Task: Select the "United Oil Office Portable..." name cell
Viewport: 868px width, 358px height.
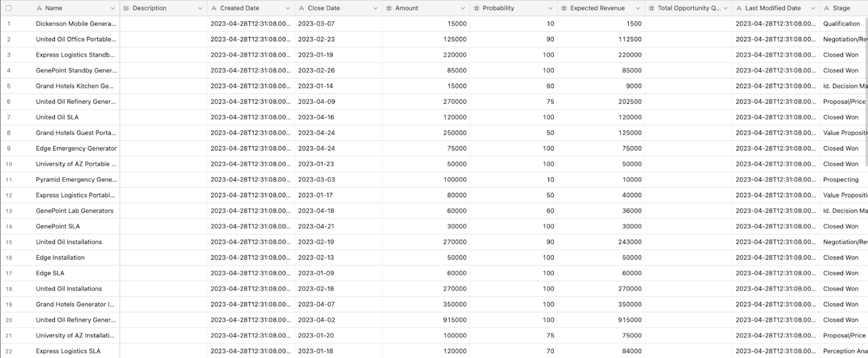Action: [x=76, y=39]
